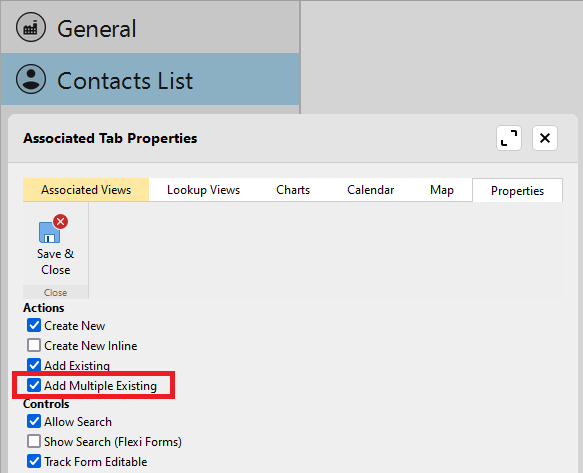Click the Contacts List person icon
The height and width of the screenshot is (473, 583).
coord(31,79)
